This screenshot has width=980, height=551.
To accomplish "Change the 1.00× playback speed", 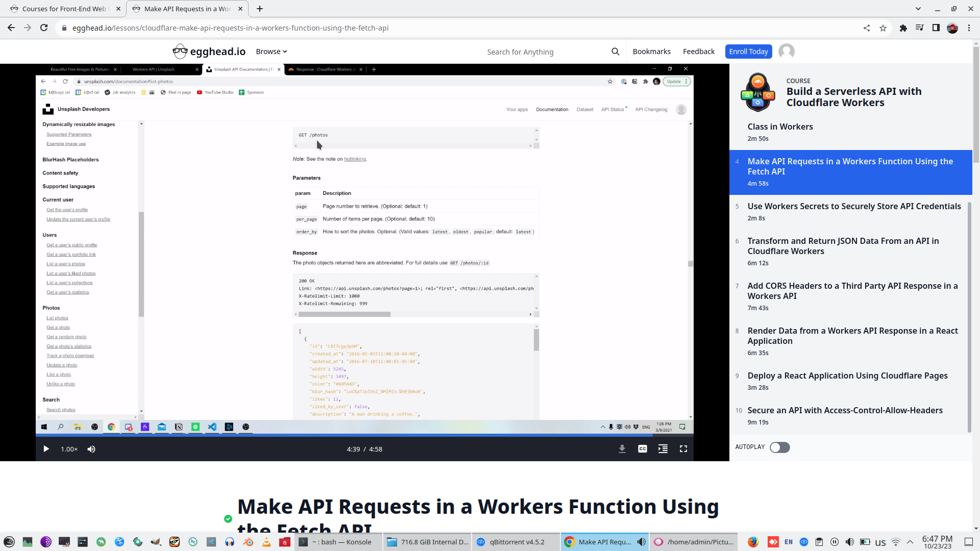I will (x=69, y=449).
